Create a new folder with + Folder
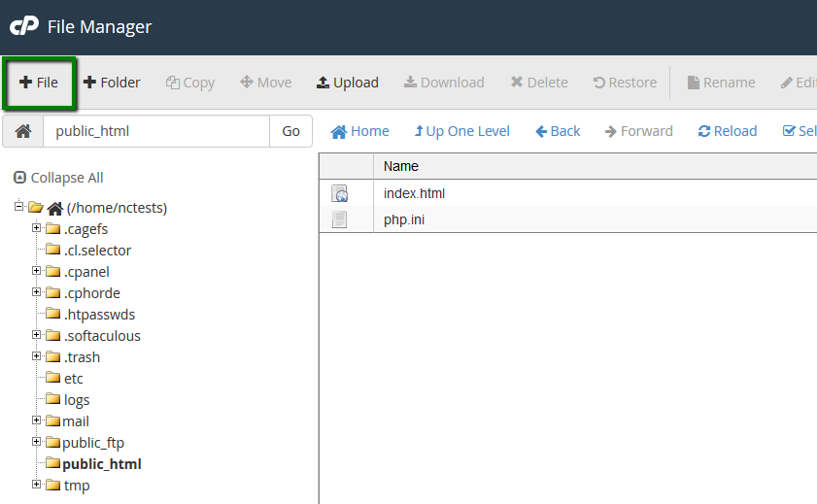 tap(112, 83)
